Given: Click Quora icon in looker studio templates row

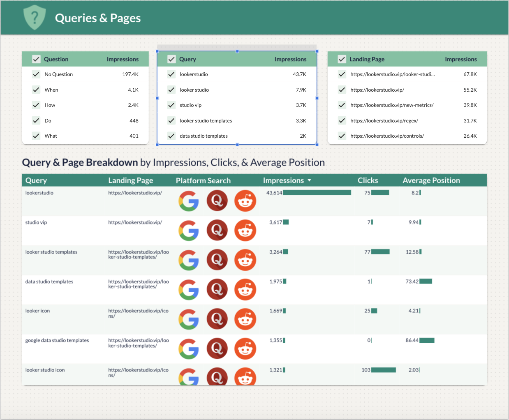Looking at the screenshot, I should tap(217, 260).
